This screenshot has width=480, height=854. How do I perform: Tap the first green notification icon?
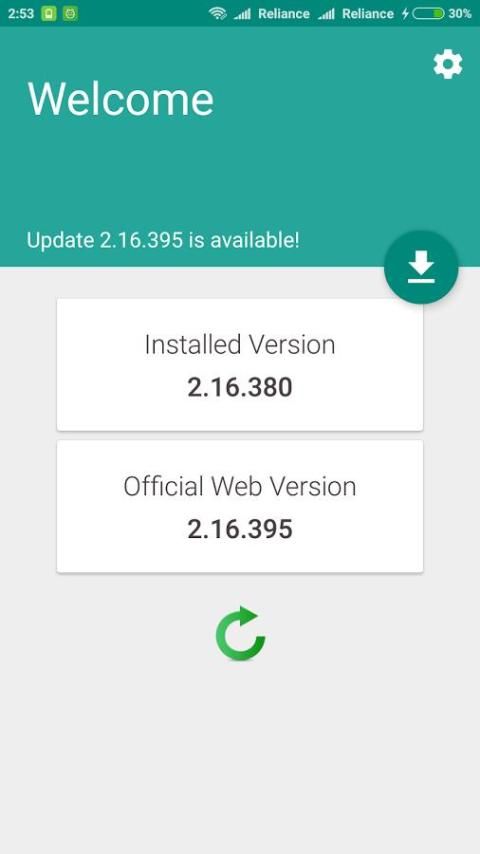pos(49,14)
